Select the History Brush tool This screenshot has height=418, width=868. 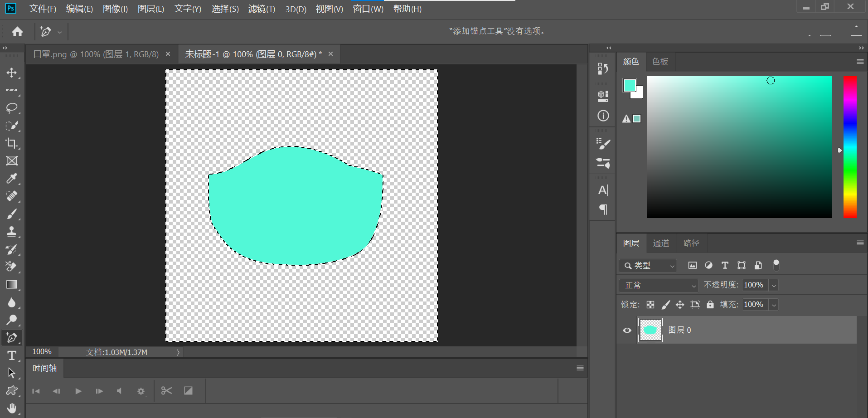point(12,249)
